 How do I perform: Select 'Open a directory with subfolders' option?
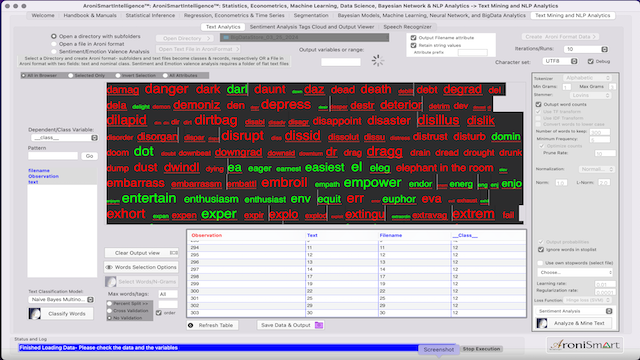54,36
